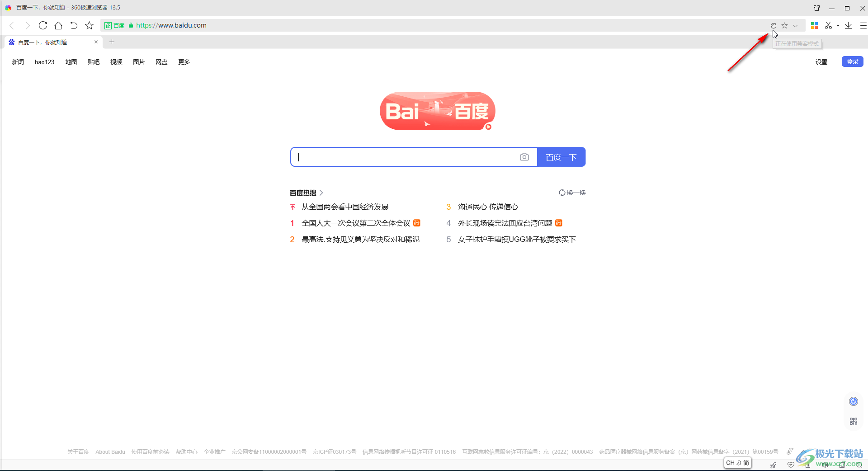Open the 图片 link
The width and height of the screenshot is (868, 471).
139,62
